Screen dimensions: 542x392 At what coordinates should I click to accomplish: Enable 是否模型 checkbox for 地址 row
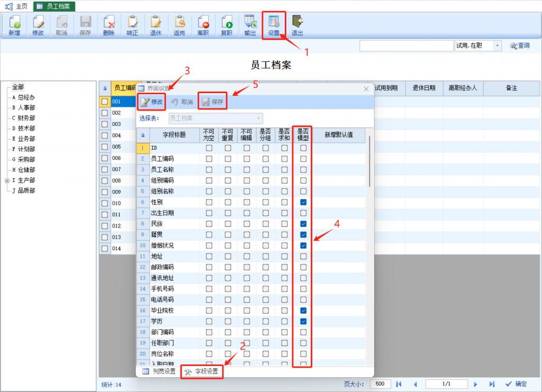[303, 257]
